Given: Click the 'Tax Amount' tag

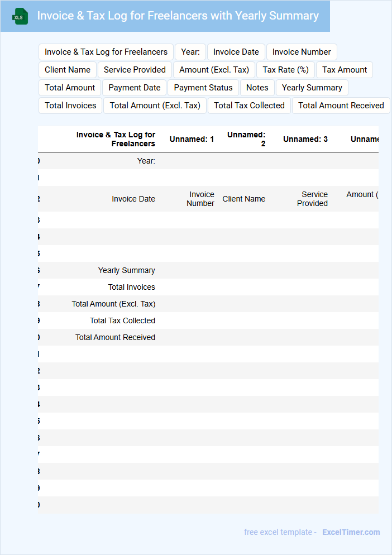Looking at the screenshot, I should (344, 70).
